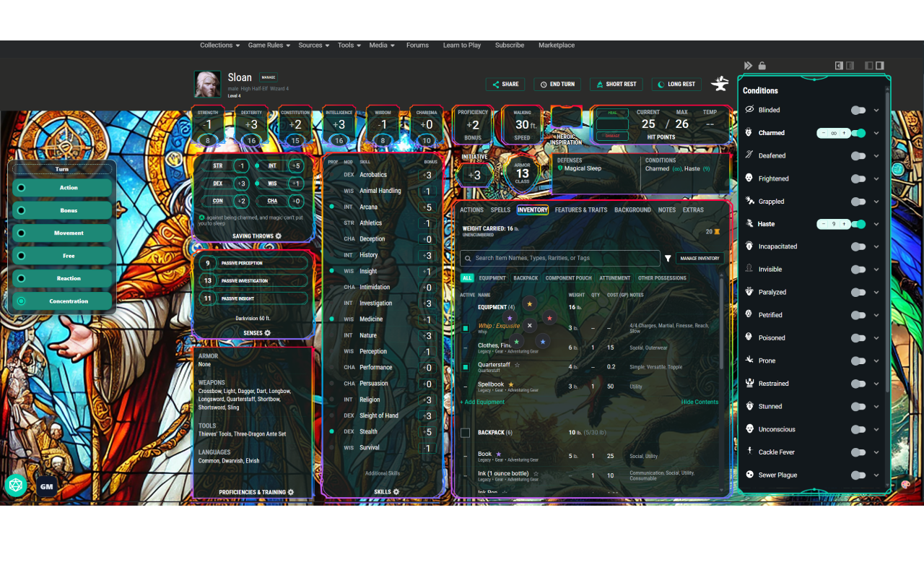
Task: Switch to the Spells tab
Action: pyautogui.click(x=500, y=210)
